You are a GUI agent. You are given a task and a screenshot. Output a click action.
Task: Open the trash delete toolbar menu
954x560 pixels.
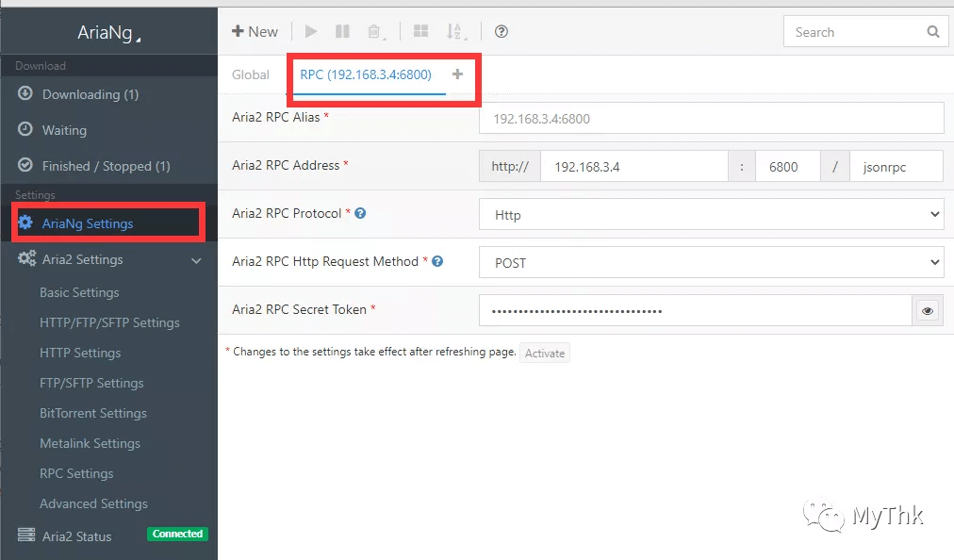(374, 32)
